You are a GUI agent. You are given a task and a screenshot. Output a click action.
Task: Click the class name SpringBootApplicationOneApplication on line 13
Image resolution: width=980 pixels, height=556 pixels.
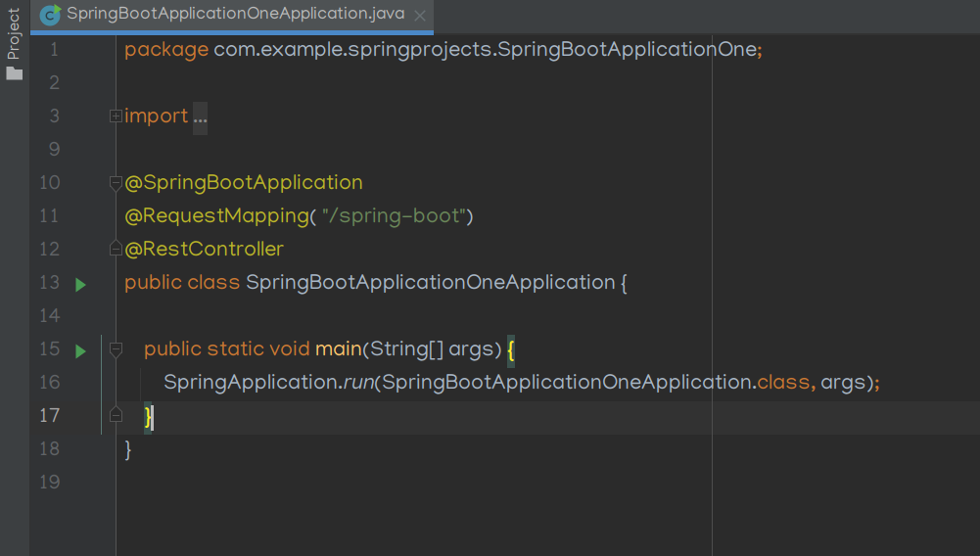(430, 282)
